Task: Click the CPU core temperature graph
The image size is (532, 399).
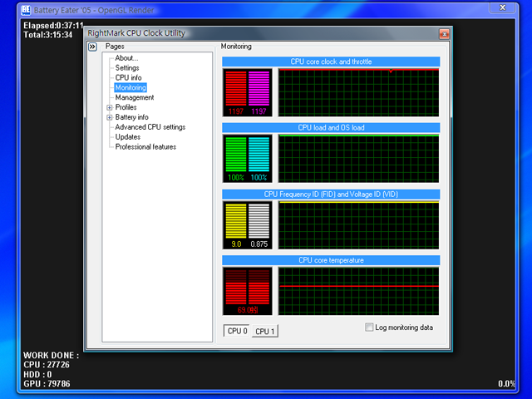Action: 358,291
